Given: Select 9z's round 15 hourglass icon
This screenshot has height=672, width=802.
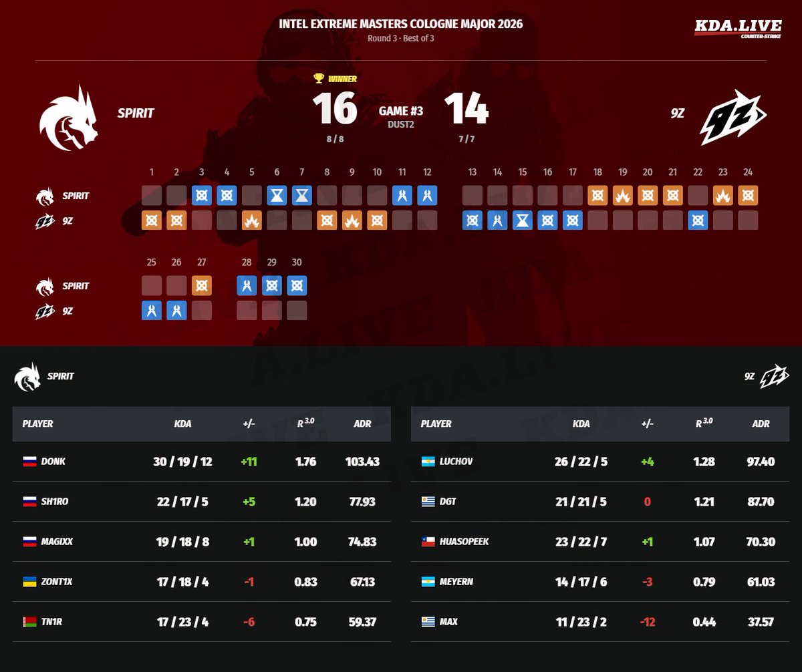Looking at the screenshot, I should [x=523, y=220].
